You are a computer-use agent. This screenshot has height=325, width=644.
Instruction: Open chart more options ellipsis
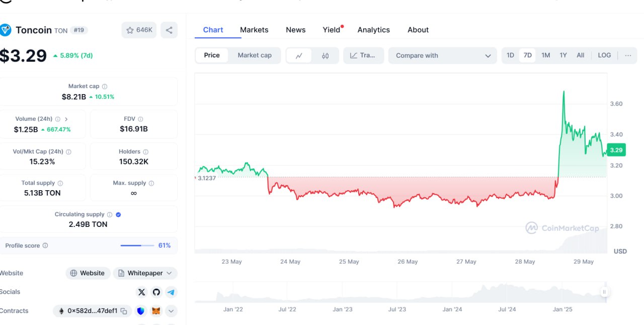click(628, 56)
